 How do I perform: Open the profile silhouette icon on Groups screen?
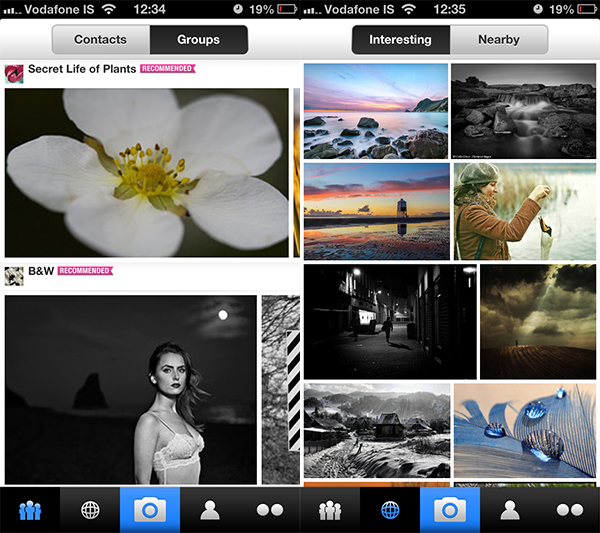210,510
